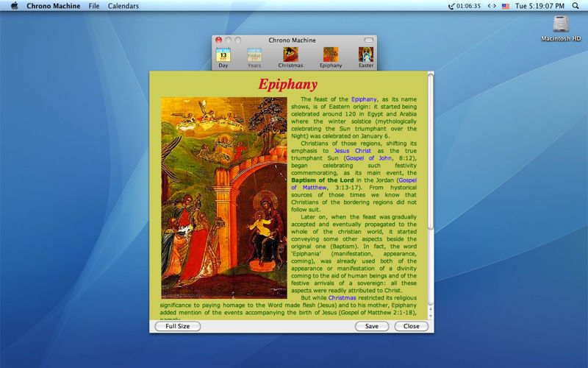588x368 pixels.
Task: Click bold text Baptism of the Lord
Action: point(323,180)
